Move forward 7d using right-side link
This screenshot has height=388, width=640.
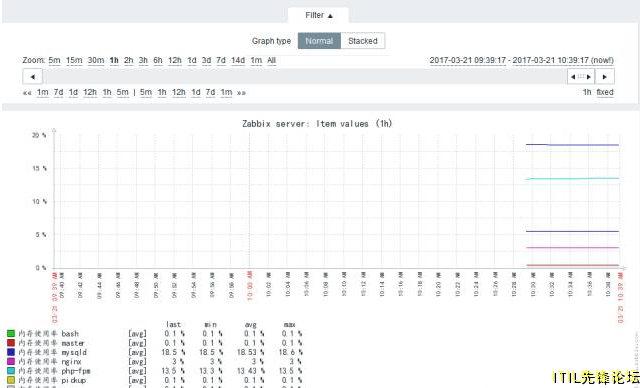(210, 93)
